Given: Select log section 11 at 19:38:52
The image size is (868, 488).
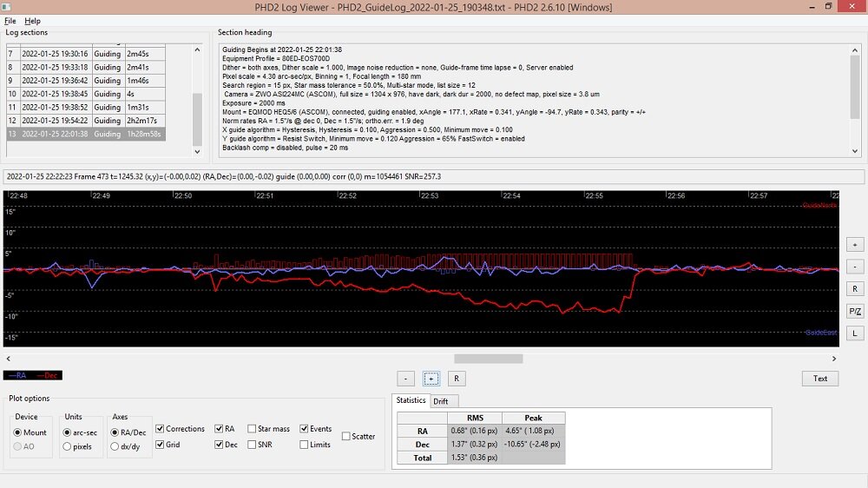Looking at the screenshot, I should coord(86,107).
